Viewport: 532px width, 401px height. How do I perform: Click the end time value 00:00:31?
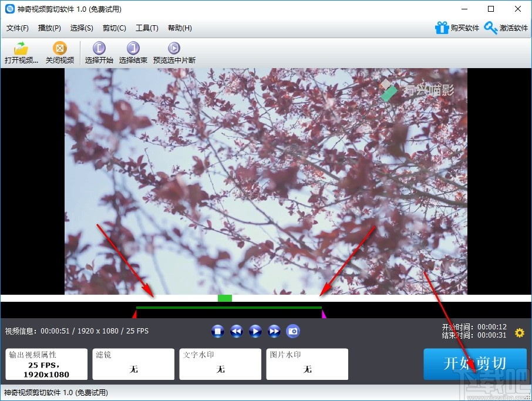(x=492, y=335)
